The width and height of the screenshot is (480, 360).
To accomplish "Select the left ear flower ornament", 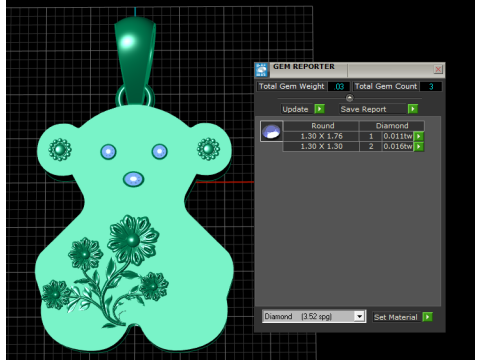I will (x=60, y=149).
